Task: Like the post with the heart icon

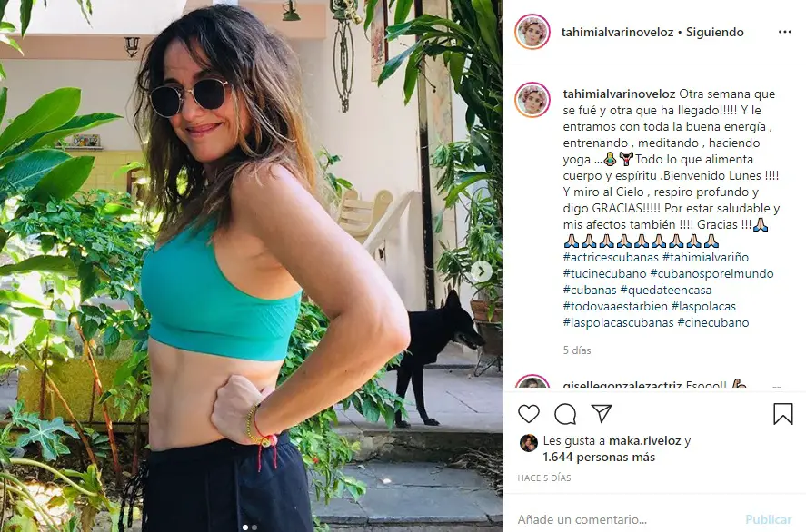Action: point(529,413)
